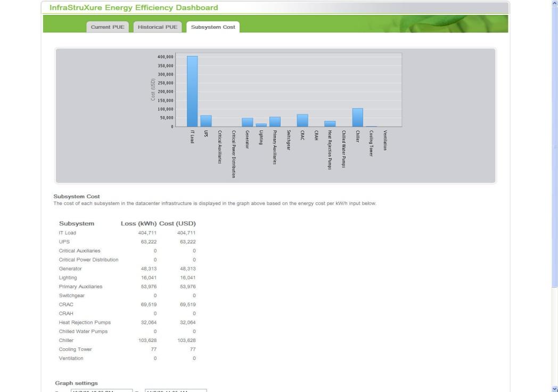The width and height of the screenshot is (558, 392).
Task: Open the Historical PUE tab
Action: click(158, 27)
